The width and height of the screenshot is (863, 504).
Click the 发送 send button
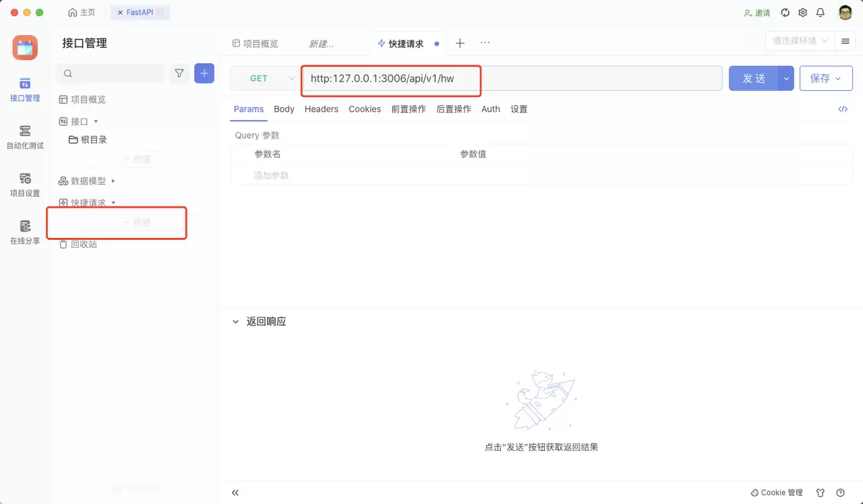(x=753, y=78)
